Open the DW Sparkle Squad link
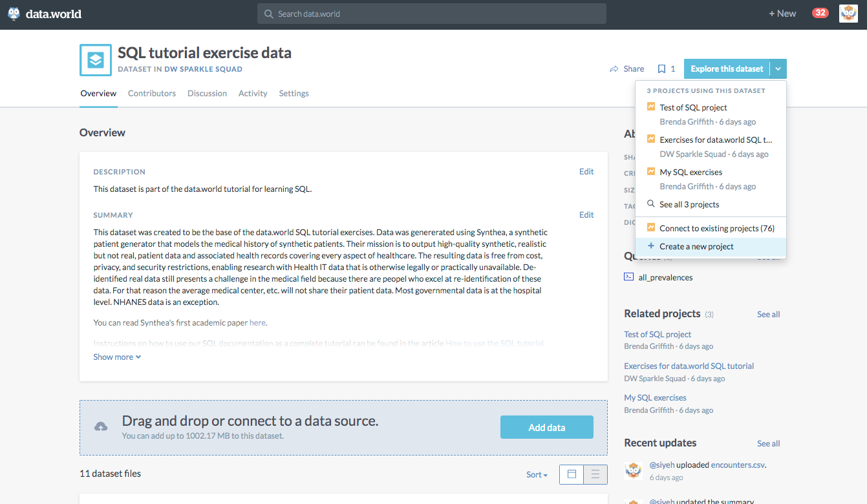 pos(204,68)
